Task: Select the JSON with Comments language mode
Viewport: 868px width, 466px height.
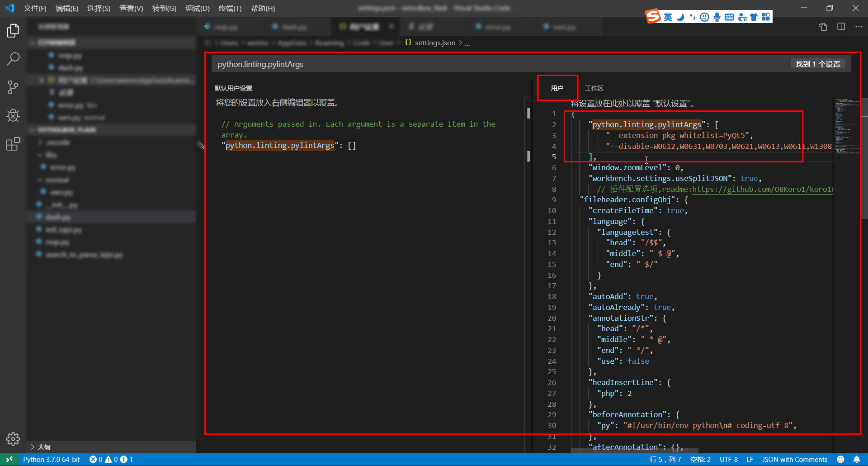Action: [795, 459]
